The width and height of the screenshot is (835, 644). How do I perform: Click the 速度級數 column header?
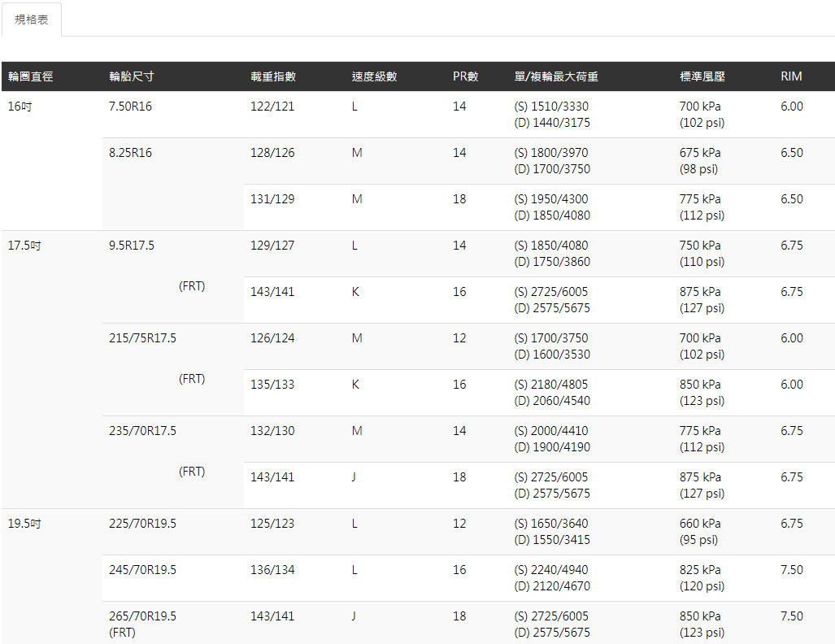click(374, 76)
